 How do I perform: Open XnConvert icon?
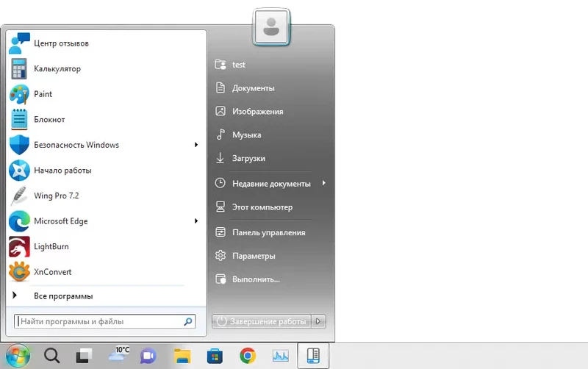pos(19,272)
